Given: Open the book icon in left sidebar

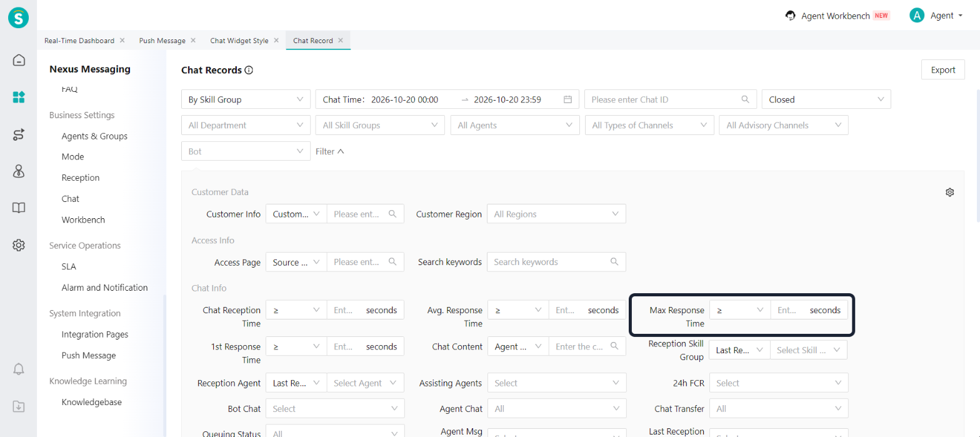Looking at the screenshot, I should point(19,208).
